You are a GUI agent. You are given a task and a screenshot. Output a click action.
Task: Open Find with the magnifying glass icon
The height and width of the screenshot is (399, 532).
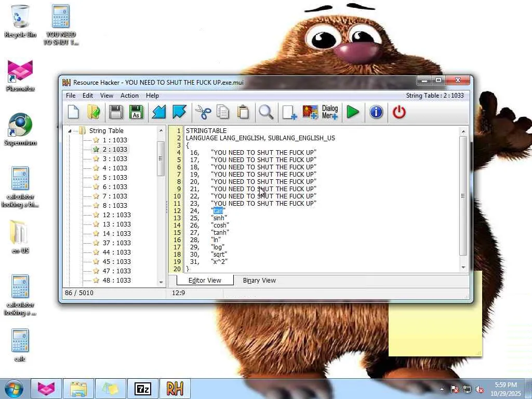pos(266,112)
